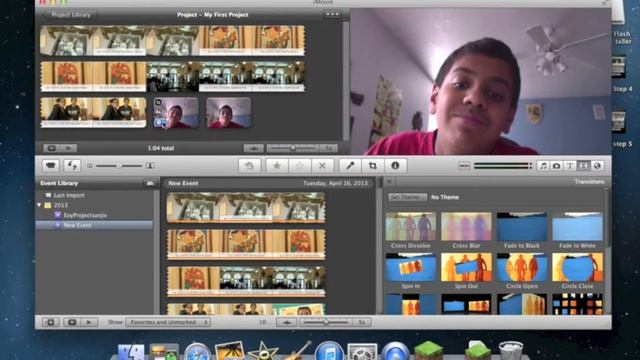The height and width of the screenshot is (360, 640).
Task: Open Finder from the Dock
Action: point(131,351)
